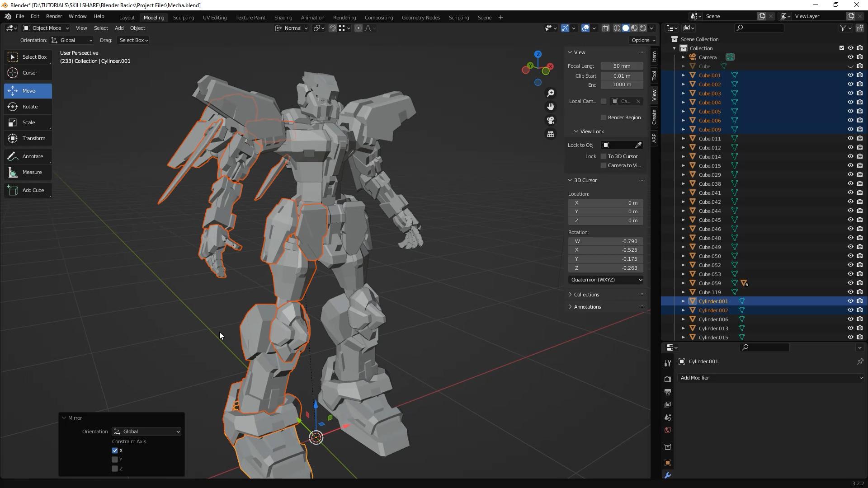Open the Normal transform orientation dropdown
Image resolution: width=868 pixels, height=488 pixels.
[x=292, y=28]
